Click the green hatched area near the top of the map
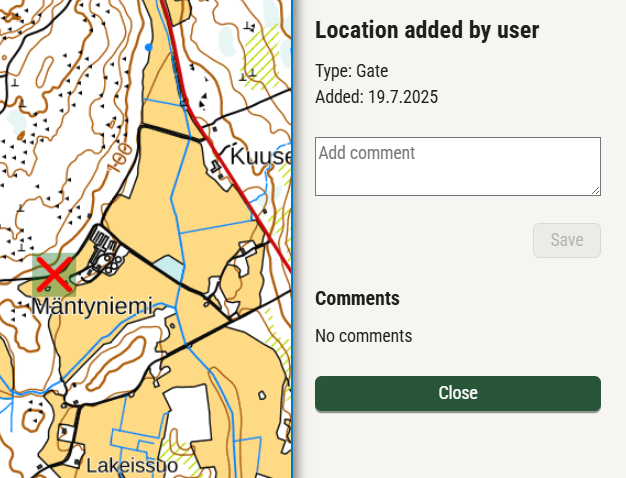Viewport: 626px width, 478px height. click(x=262, y=56)
